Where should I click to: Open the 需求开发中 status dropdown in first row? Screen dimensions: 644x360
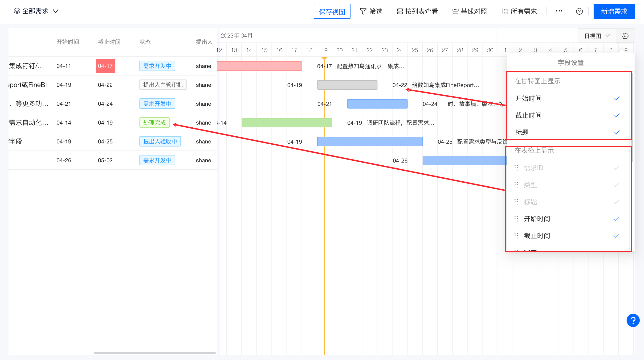[x=157, y=66]
